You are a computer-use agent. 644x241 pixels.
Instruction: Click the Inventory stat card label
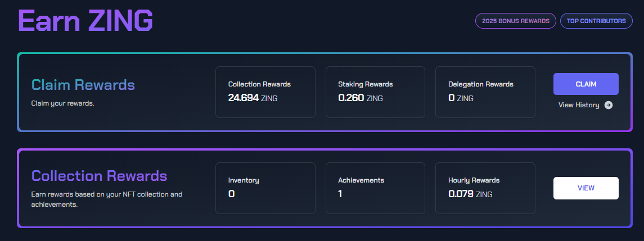[244, 180]
